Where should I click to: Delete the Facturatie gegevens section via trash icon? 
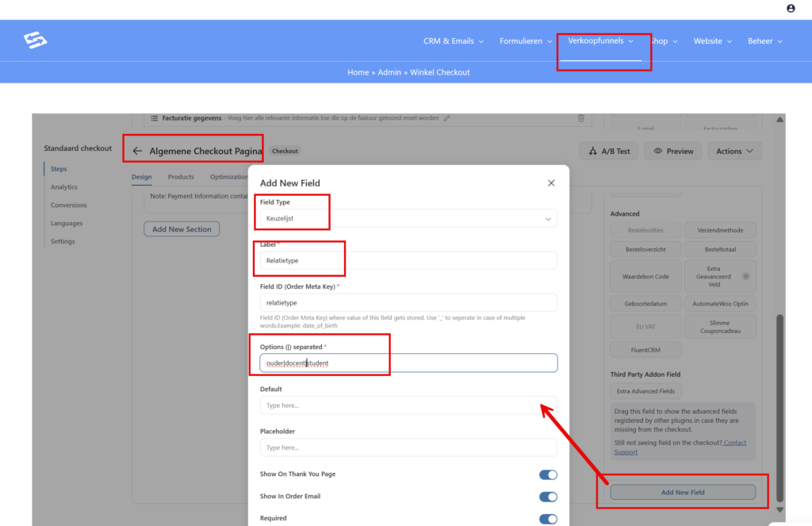click(581, 118)
